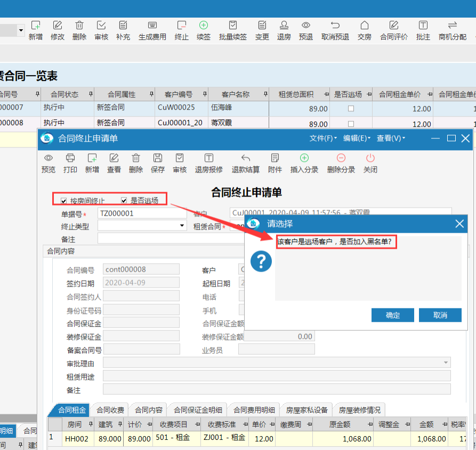The image size is (476, 450).
Task: Select the 伍海峰 customer name cell
Action: [238, 108]
